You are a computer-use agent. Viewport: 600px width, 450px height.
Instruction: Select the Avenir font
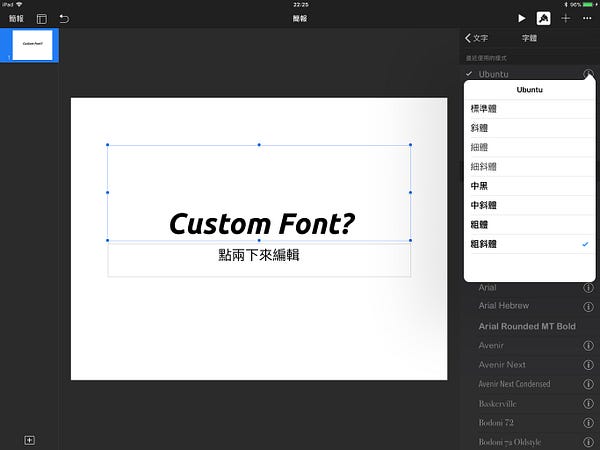tap(491, 346)
